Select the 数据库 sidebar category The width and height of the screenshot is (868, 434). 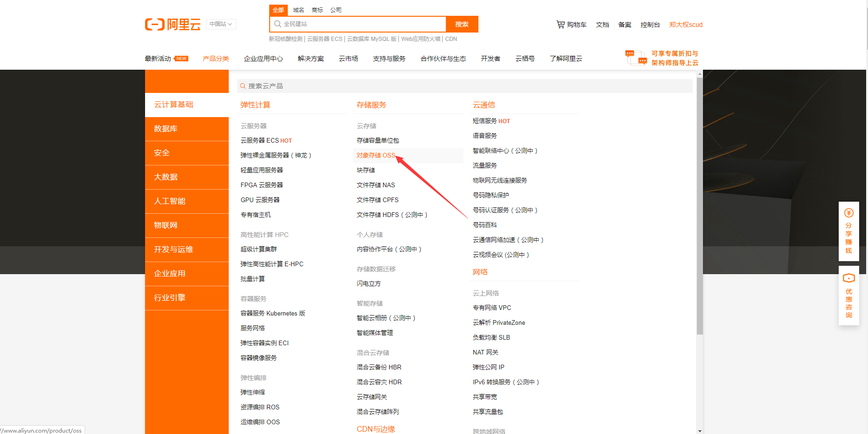tap(166, 129)
